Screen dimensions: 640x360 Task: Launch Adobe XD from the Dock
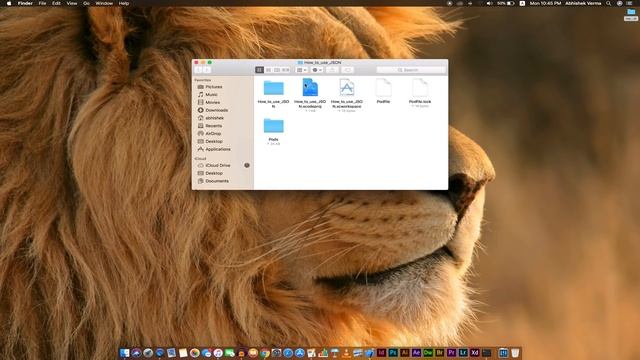point(475,353)
